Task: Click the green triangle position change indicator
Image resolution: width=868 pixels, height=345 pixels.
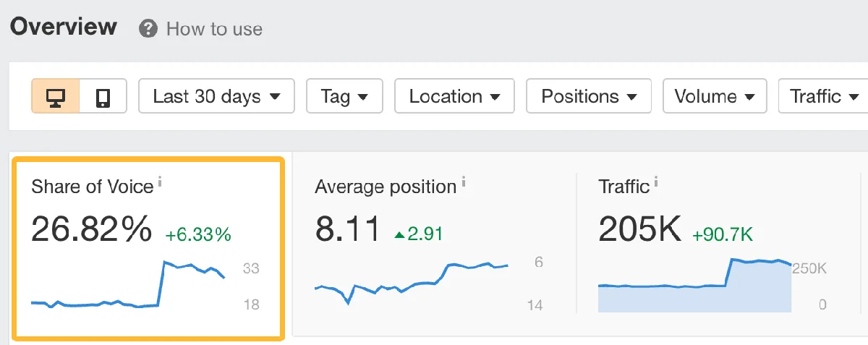Action: click(400, 234)
